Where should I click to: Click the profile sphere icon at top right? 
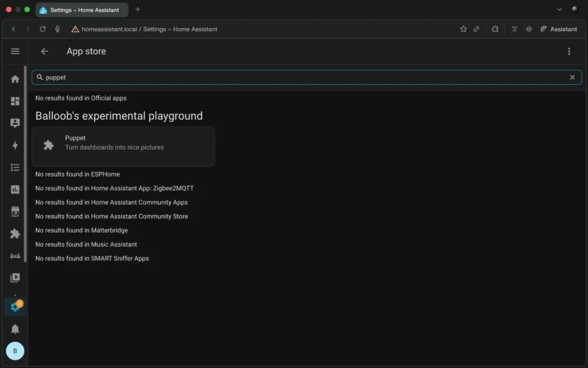tap(574, 9)
